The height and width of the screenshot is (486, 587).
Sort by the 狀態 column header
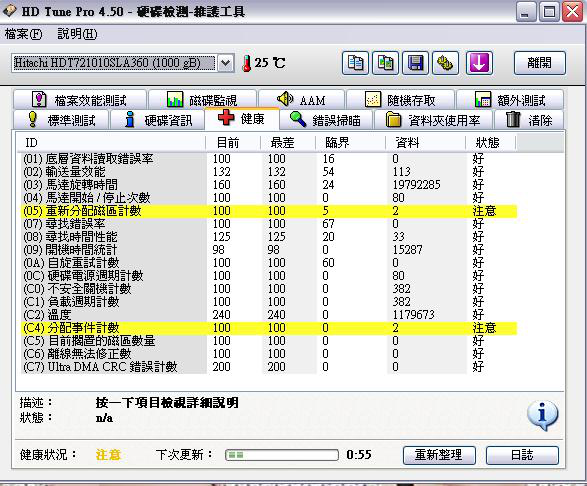pyautogui.click(x=490, y=143)
